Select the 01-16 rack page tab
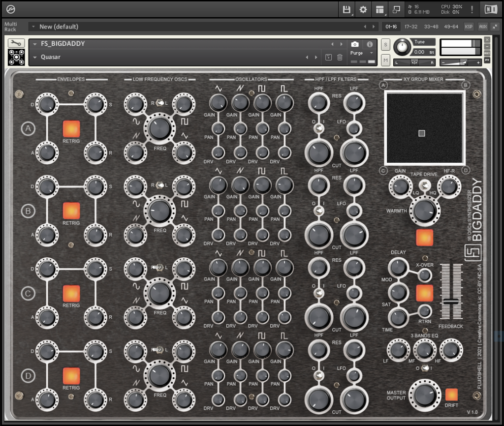The width and height of the screenshot is (504, 426). (391, 27)
